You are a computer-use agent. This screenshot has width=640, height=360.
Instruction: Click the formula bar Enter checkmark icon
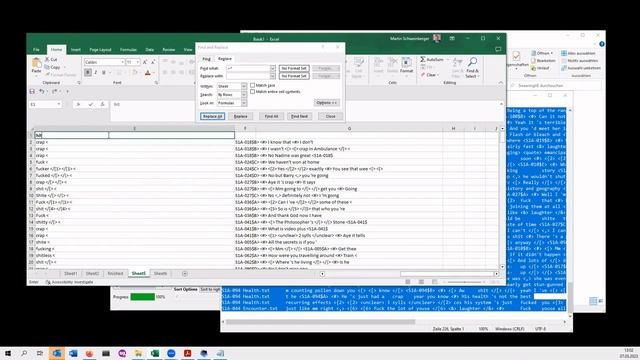click(x=91, y=104)
